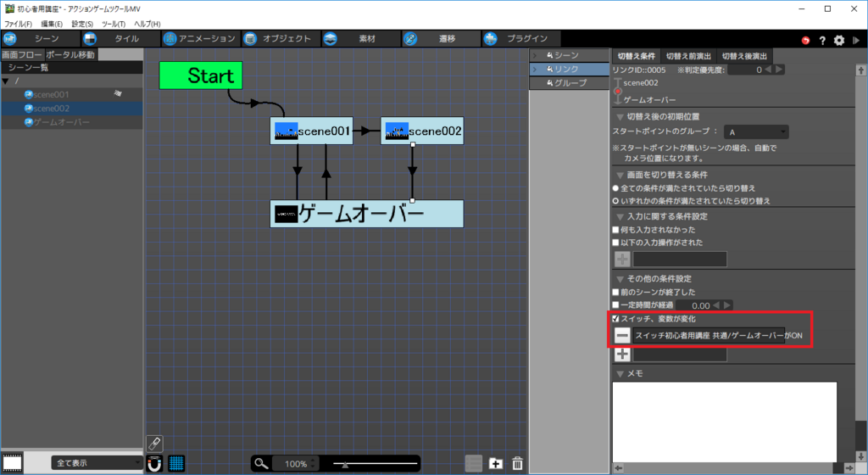Image resolution: width=868 pixels, height=475 pixels.
Task: Toggle the 前のシーンが終了した checkbox
Action: [615, 293]
